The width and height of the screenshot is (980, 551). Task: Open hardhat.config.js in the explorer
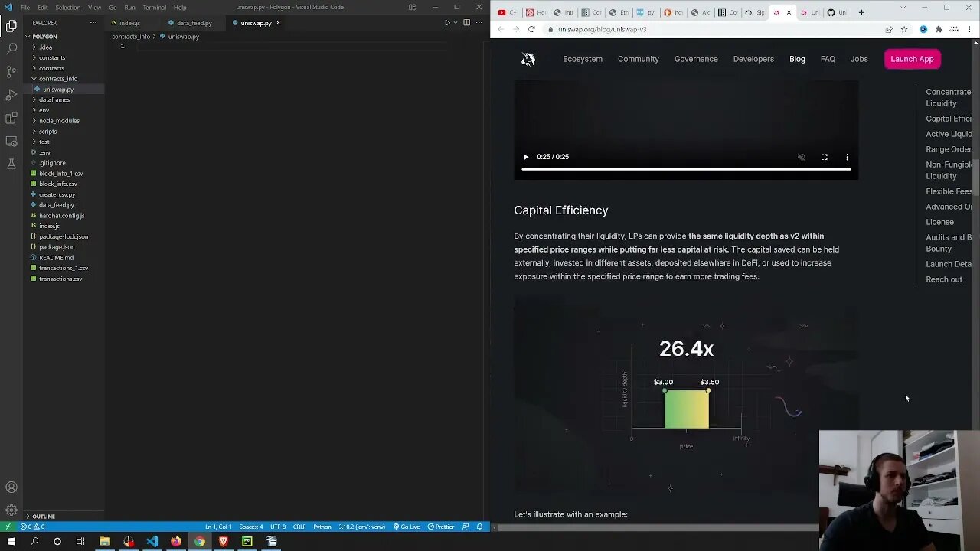point(61,216)
